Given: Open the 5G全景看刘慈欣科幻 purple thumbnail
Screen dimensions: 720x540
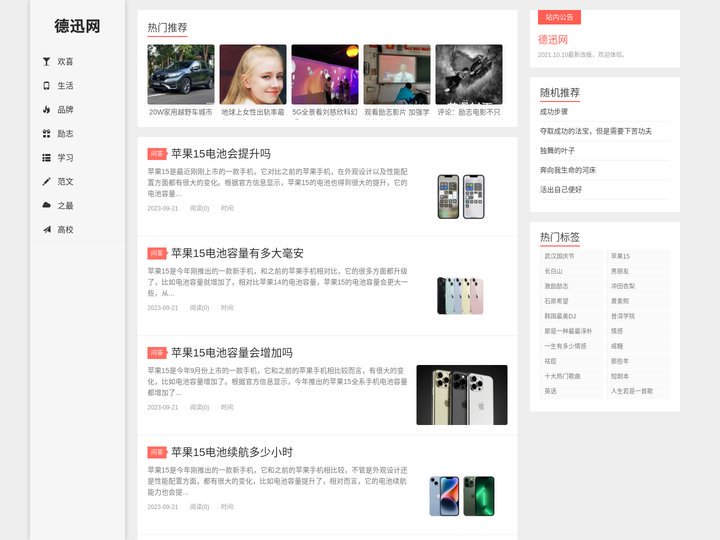Looking at the screenshot, I should 325,74.
